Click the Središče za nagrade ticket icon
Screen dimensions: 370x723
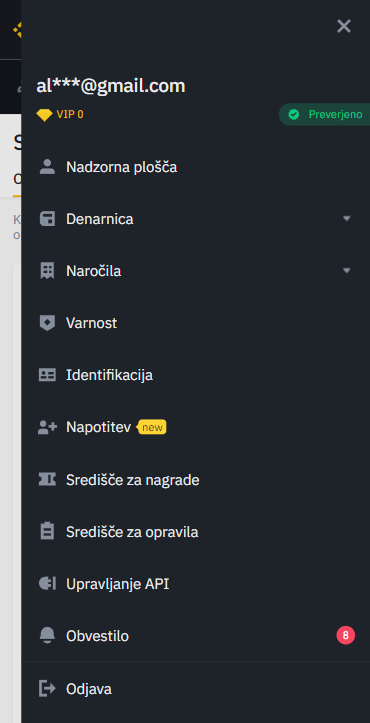point(47,480)
